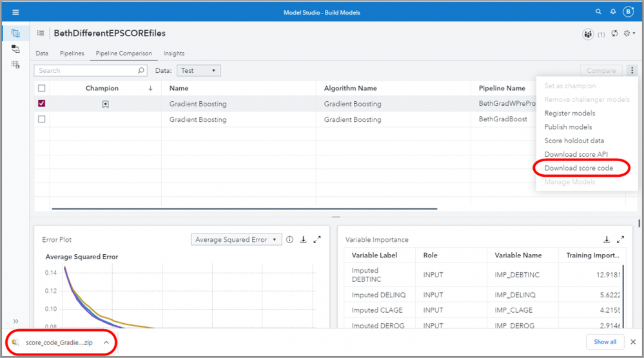644x358 pixels.
Task: Open the data grid sidebar icon
Action: [x=15, y=65]
